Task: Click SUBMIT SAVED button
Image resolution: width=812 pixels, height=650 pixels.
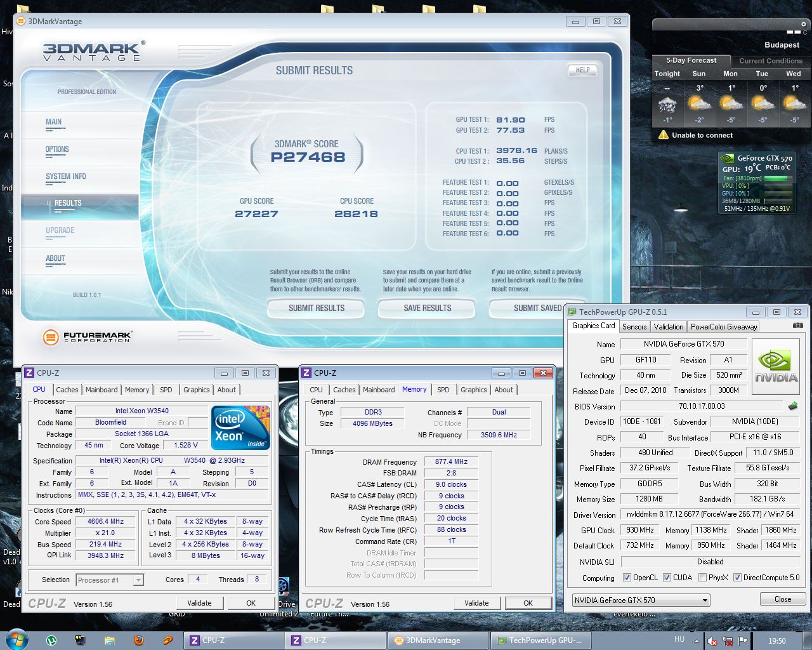Action: click(537, 308)
